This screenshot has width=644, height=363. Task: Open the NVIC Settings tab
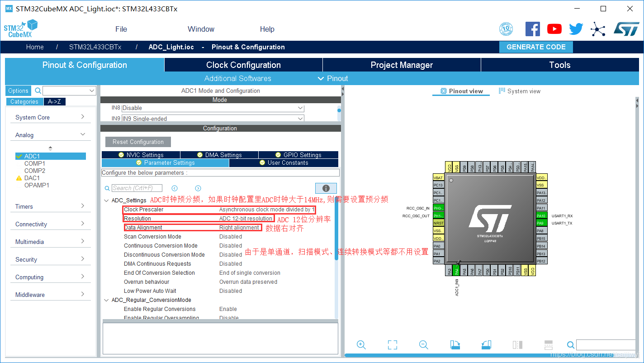tap(141, 155)
